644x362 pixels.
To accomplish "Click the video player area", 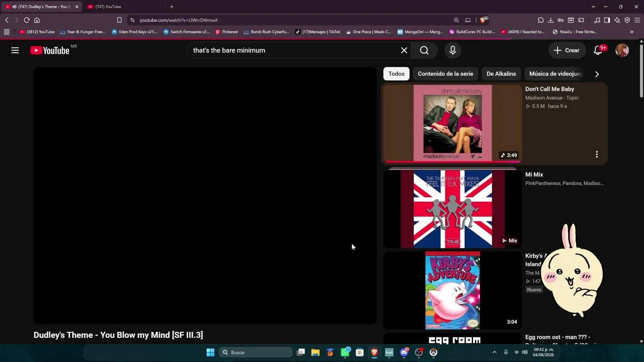I will point(205,196).
